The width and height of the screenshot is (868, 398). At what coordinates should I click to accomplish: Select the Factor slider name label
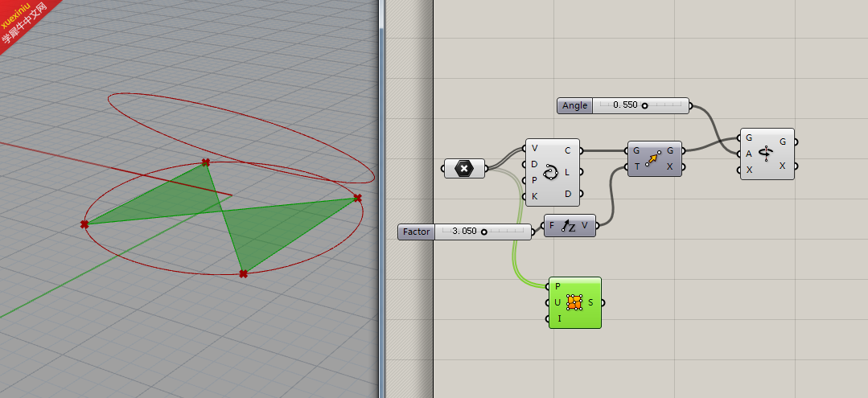pos(416,232)
